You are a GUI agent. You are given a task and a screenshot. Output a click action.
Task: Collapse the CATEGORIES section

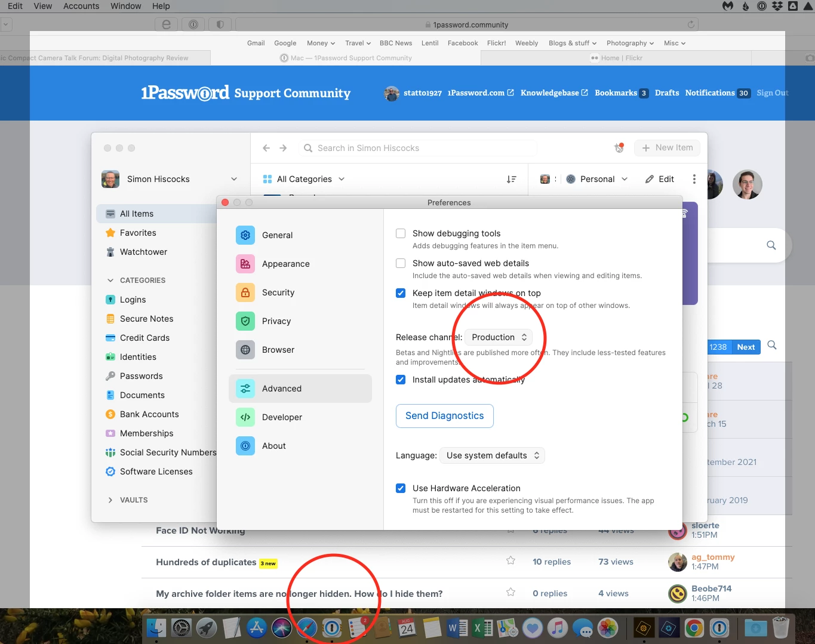(110, 281)
